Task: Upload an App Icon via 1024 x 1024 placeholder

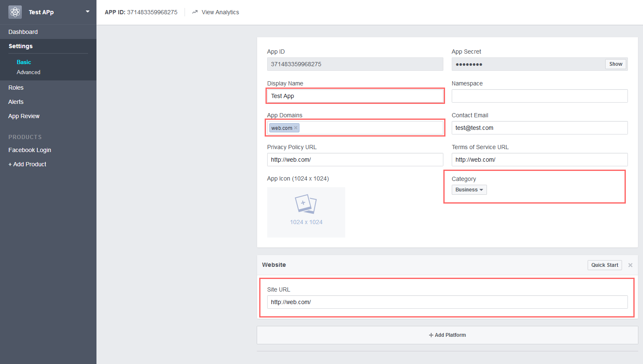Action: [306, 212]
